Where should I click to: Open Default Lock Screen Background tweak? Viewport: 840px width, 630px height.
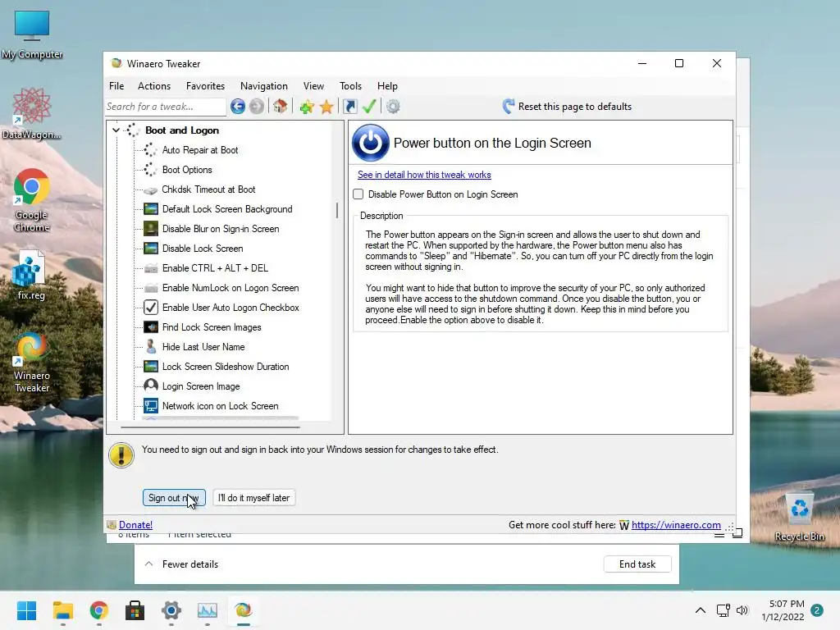click(227, 209)
